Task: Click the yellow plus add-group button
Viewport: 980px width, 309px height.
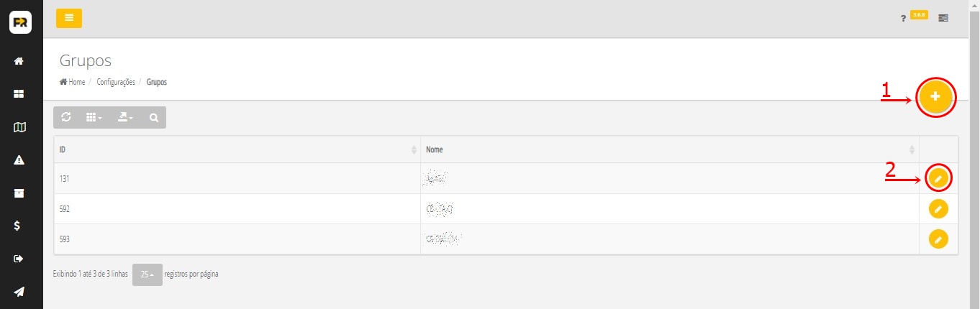Action: (x=935, y=96)
